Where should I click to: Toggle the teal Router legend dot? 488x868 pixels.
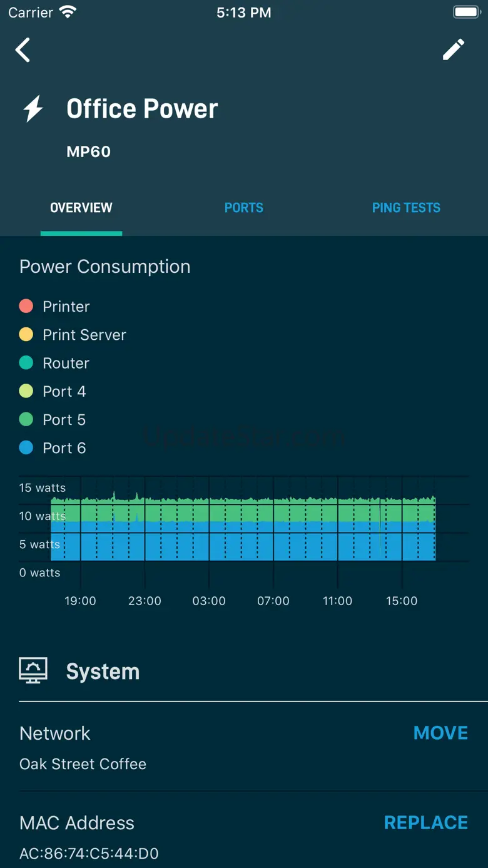[26, 363]
